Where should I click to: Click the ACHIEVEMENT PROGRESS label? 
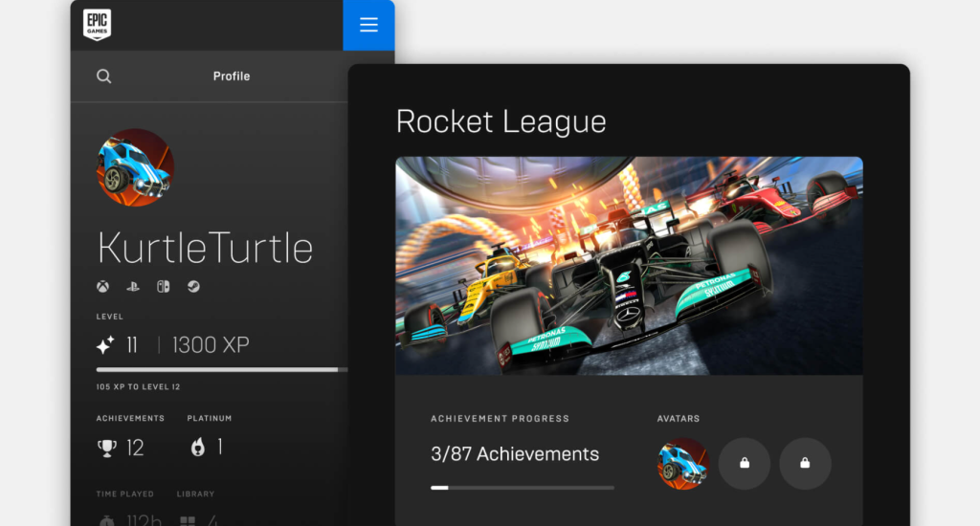(500, 419)
